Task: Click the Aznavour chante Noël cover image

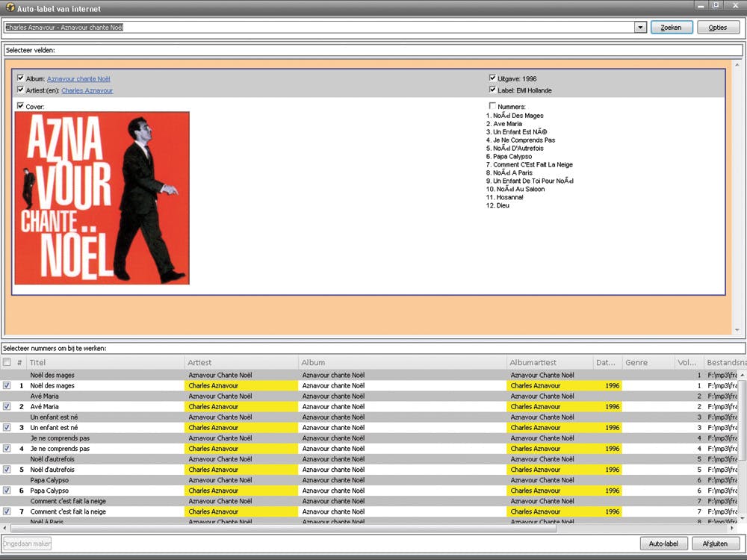Action: 102,198
